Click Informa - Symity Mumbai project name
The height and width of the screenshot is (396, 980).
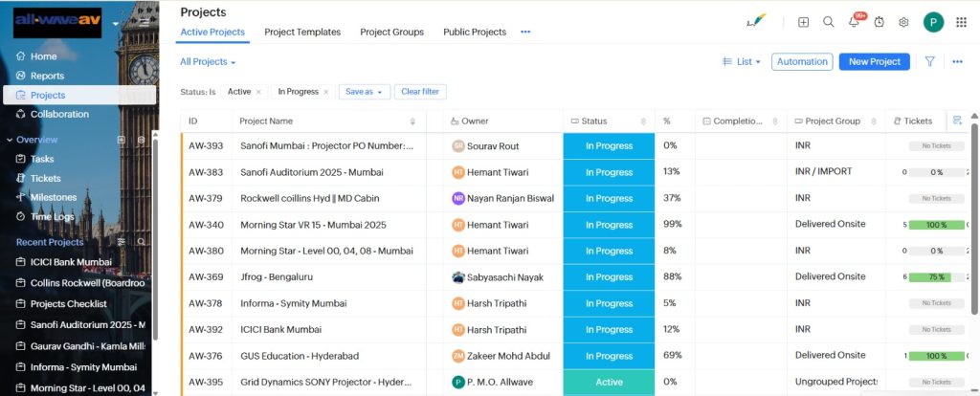tap(293, 303)
